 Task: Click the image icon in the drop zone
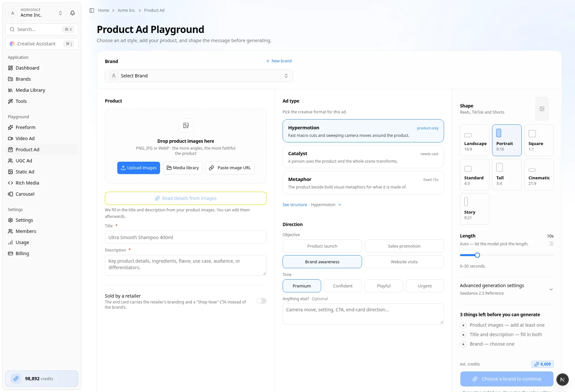(x=186, y=125)
